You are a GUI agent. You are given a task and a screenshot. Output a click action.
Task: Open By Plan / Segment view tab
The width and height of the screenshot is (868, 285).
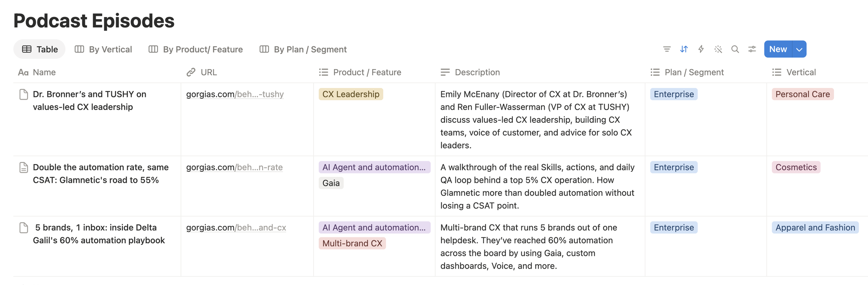click(x=303, y=49)
